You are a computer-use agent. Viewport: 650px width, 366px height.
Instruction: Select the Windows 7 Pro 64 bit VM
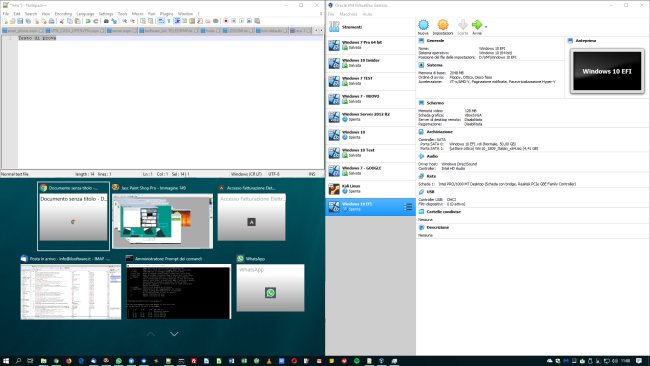(x=371, y=45)
